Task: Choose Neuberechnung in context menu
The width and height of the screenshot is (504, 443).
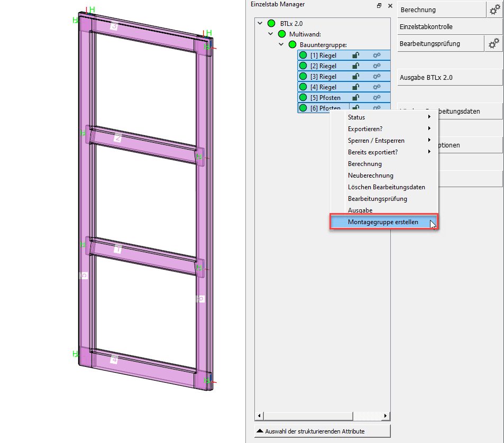Action: coord(384,176)
